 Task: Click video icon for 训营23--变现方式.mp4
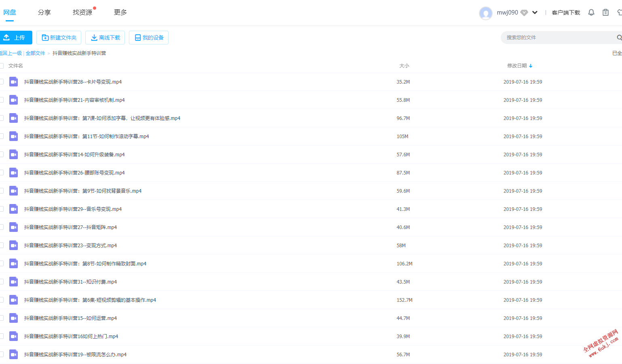click(14, 245)
